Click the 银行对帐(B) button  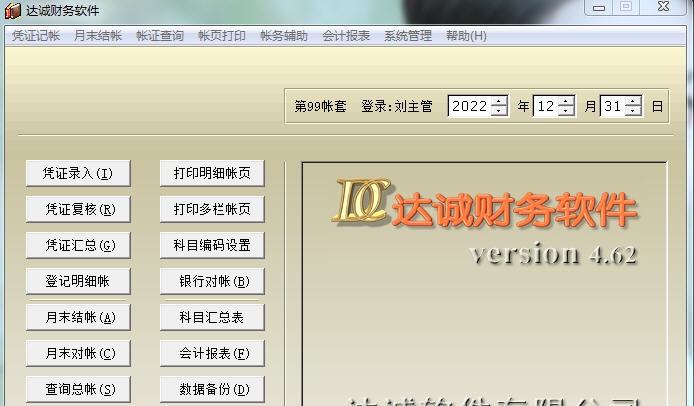[212, 281]
